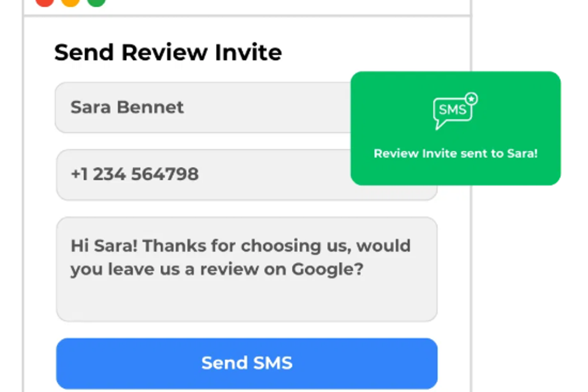Click the phone digits 564798
The height and width of the screenshot is (392, 588).
165,174
